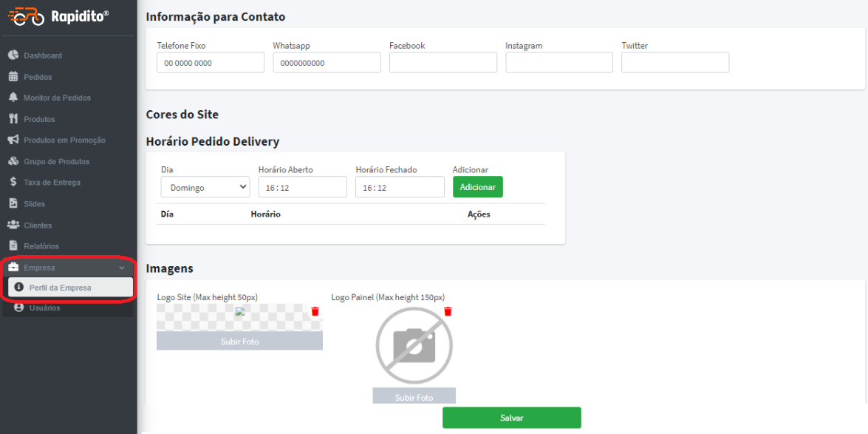The width and height of the screenshot is (868, 434).
Task: Click the Dashboard pie chart icon
Action: coord(14,55)
